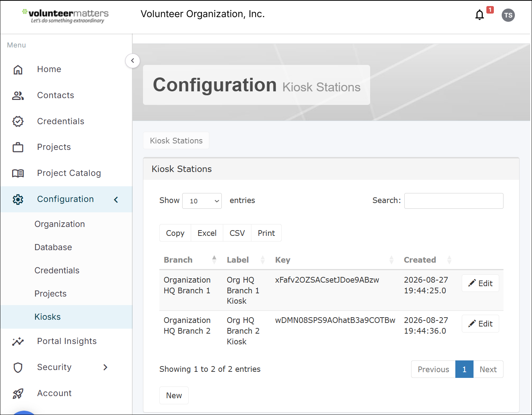Sort the table by Label column
This screenshot has width=532, height=415.
tap(246, 260)
